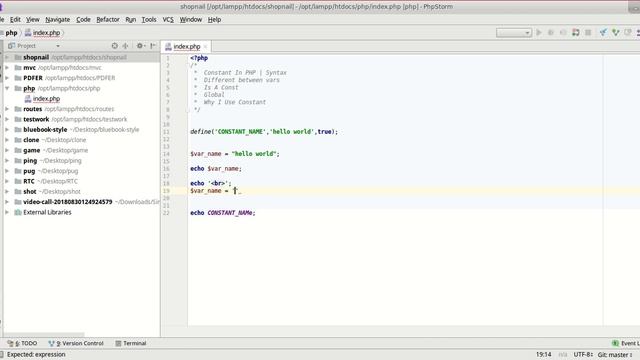Open the Edit menu
This screenshot has width=640, height=360.
(x=15, y=20)
